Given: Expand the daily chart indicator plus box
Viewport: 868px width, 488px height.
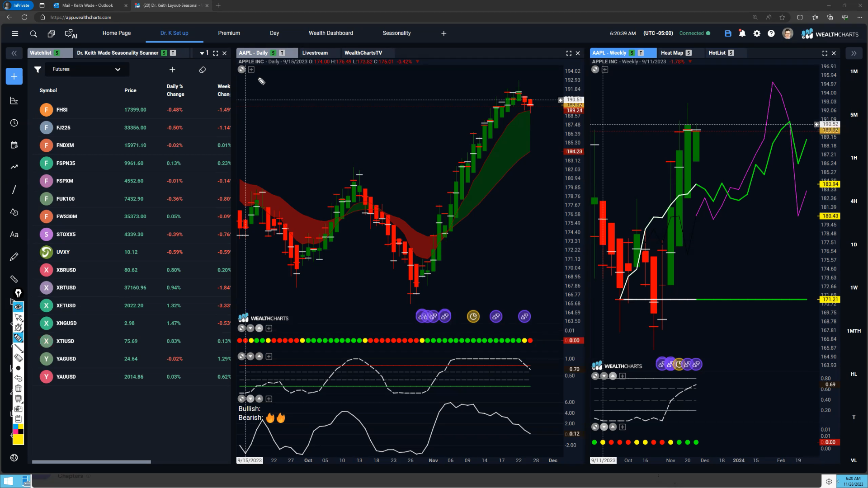Looking at the screenshot, I should [251, 70].
